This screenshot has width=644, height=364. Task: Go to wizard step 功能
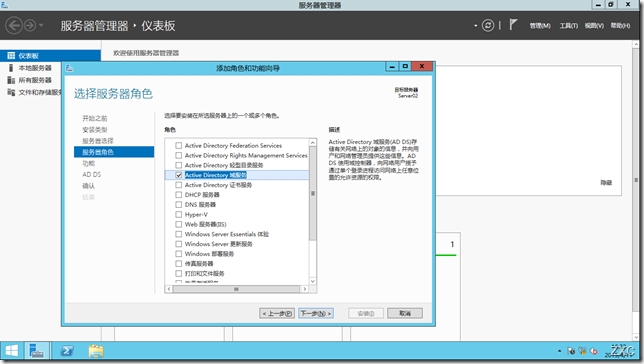pyautogui.click(x=88, y=164)
